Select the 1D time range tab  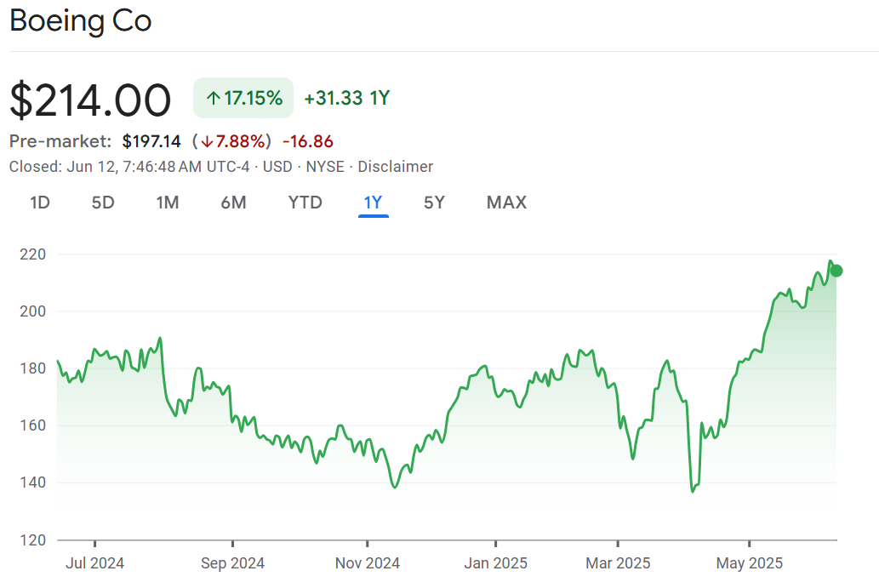click(40, 203)
